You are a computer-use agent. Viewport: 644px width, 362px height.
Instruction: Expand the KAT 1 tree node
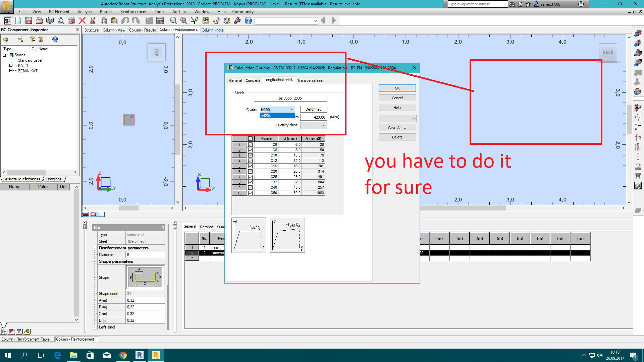(x=11, y=65)
